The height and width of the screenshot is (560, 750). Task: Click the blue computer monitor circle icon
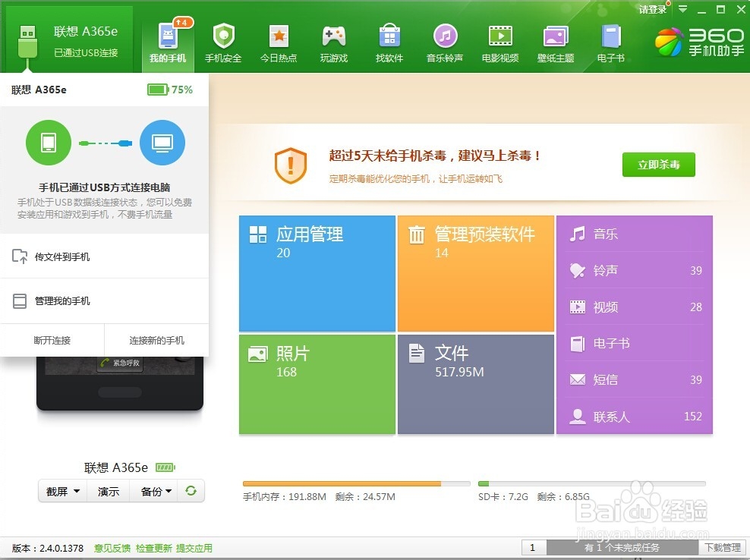162,143
